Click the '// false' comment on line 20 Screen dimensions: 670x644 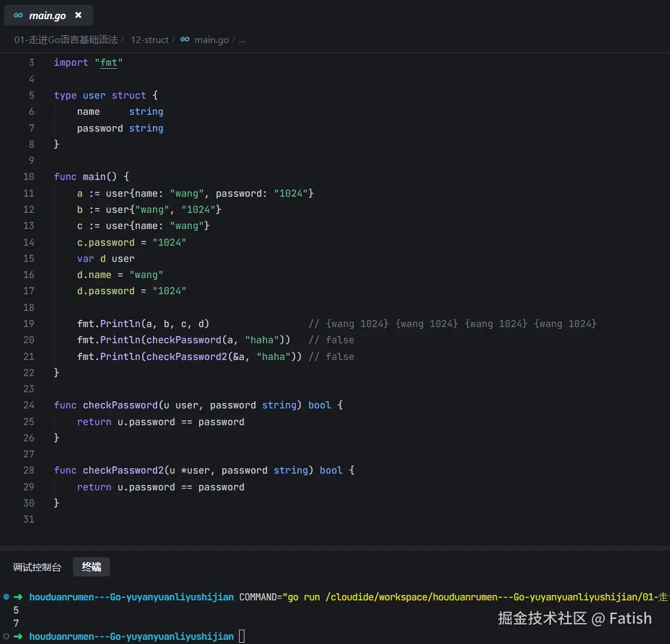(331, 340)
